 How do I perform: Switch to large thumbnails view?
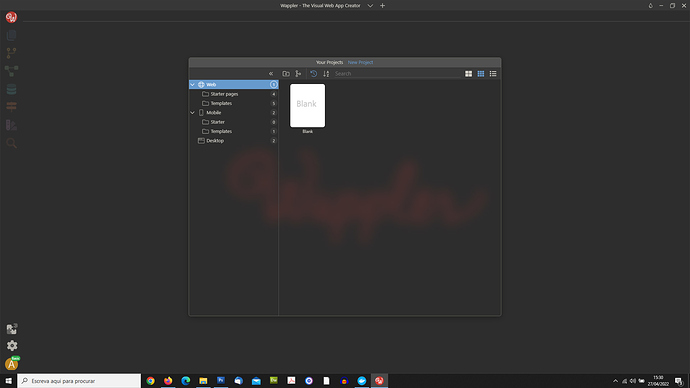pos(469,73)
